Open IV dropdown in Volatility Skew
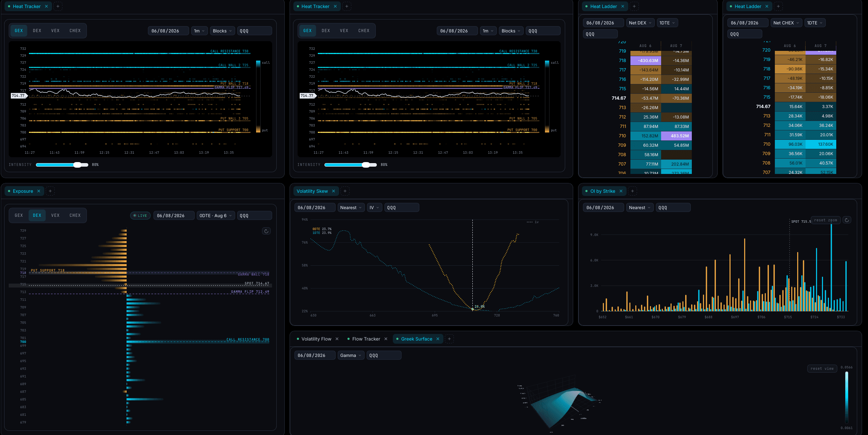The width and height of the screenshot is (868, 435). tap(374, 207)
